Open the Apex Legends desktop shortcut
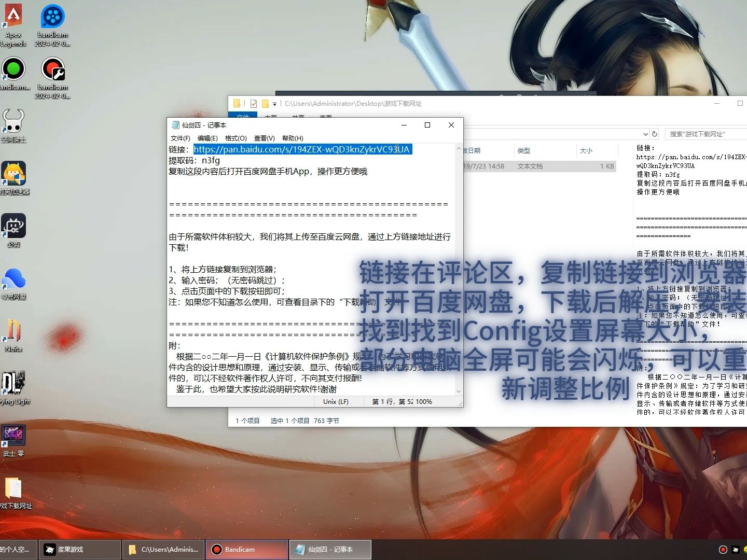Image resolution: width=747 pixels, height=560 pixels. click(x=13, y=25)
